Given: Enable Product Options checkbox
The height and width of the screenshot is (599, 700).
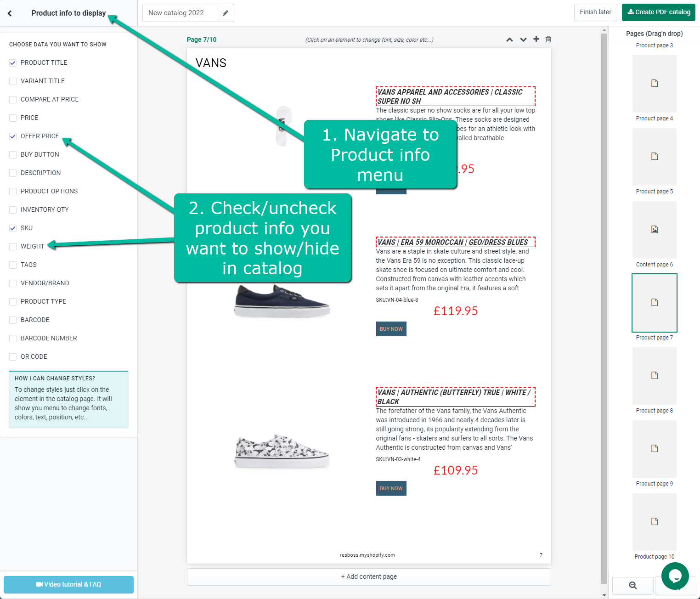Looking at the screenshot, I should [x=13, y=192].
